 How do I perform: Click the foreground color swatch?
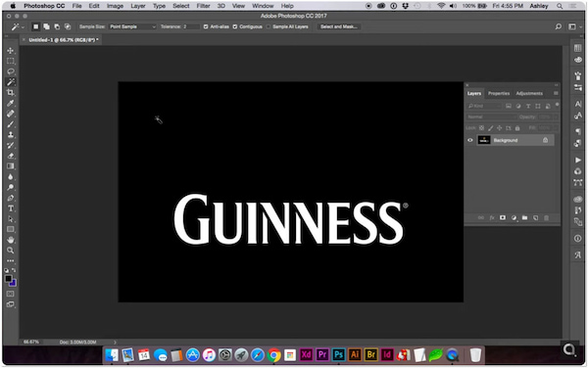[x=8, y=279]
